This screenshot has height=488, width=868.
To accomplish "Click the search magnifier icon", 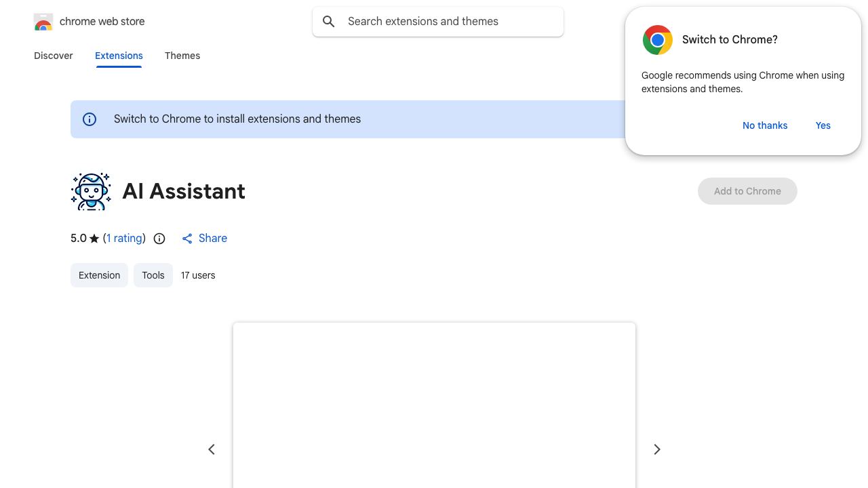I will 329,22.
